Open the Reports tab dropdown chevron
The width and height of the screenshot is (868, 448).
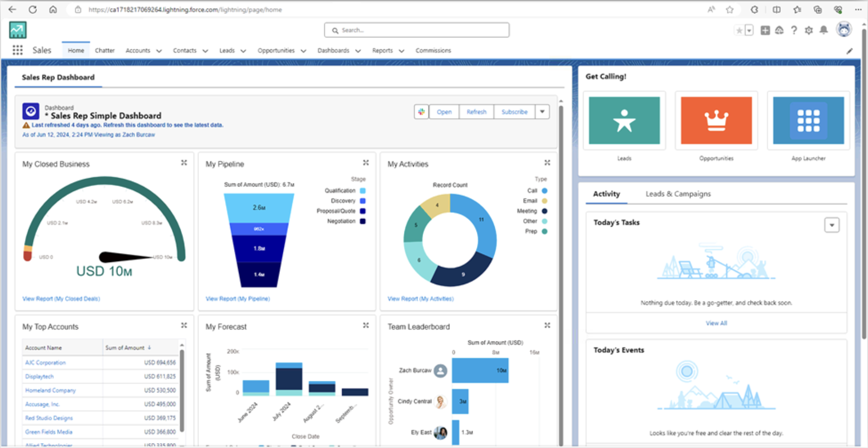click(x=401, y=51)
